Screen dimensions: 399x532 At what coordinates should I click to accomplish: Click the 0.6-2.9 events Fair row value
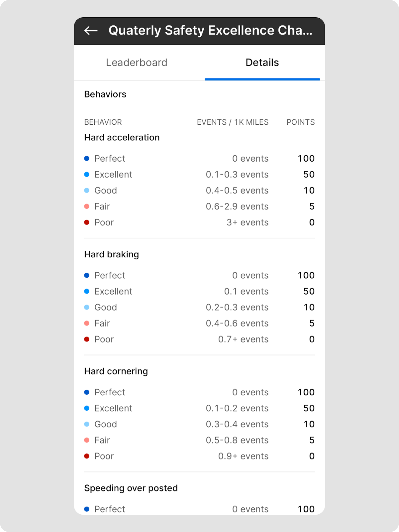coord(237,206)
